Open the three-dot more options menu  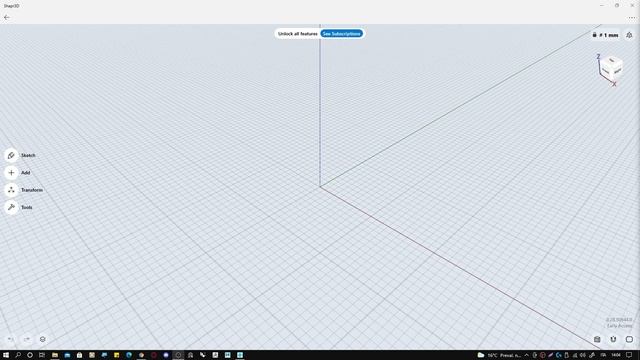pos(632,18)
